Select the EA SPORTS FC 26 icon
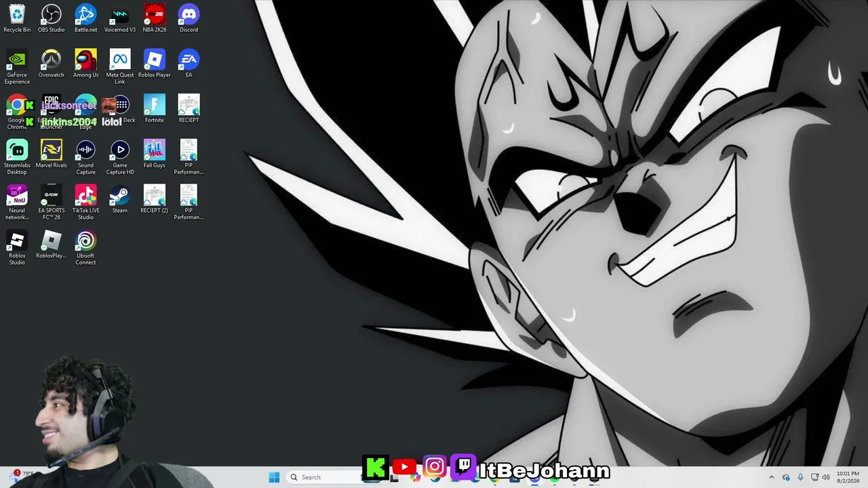Screen dimensions: 868x488 pyautogui.click(x=52, y=203)
